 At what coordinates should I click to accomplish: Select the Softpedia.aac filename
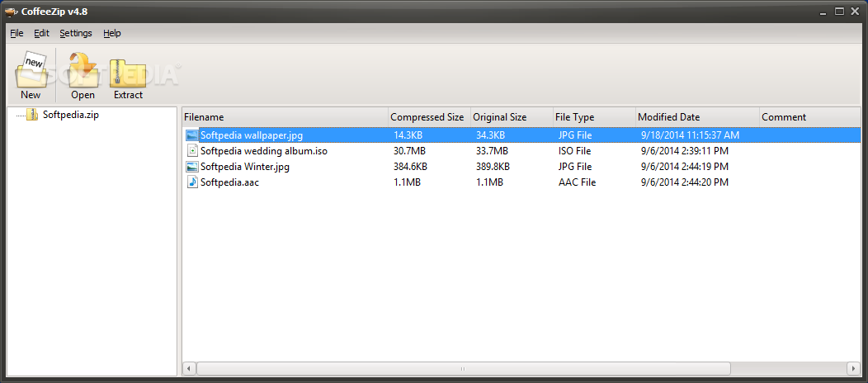tap(229, 182)
